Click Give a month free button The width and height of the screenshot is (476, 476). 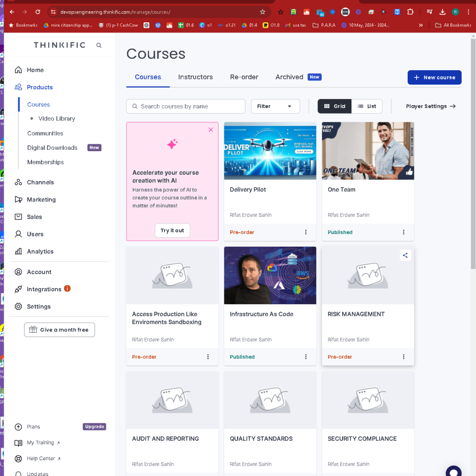coord(59,330)
